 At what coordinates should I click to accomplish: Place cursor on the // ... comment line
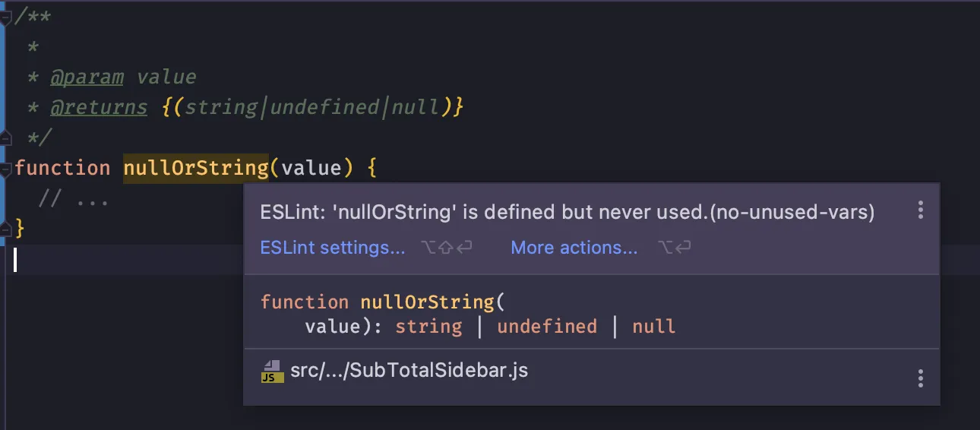73,199
